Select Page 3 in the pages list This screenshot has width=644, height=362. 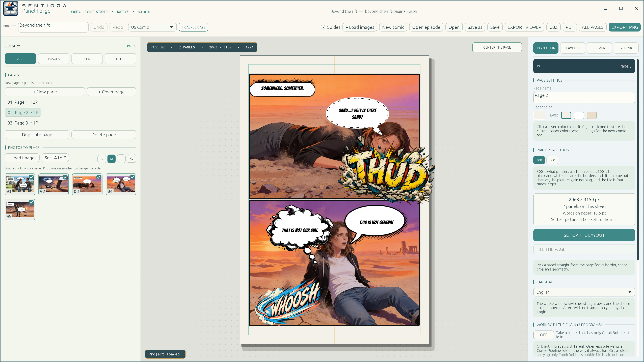pyautogui.click(x=23, y=123)
